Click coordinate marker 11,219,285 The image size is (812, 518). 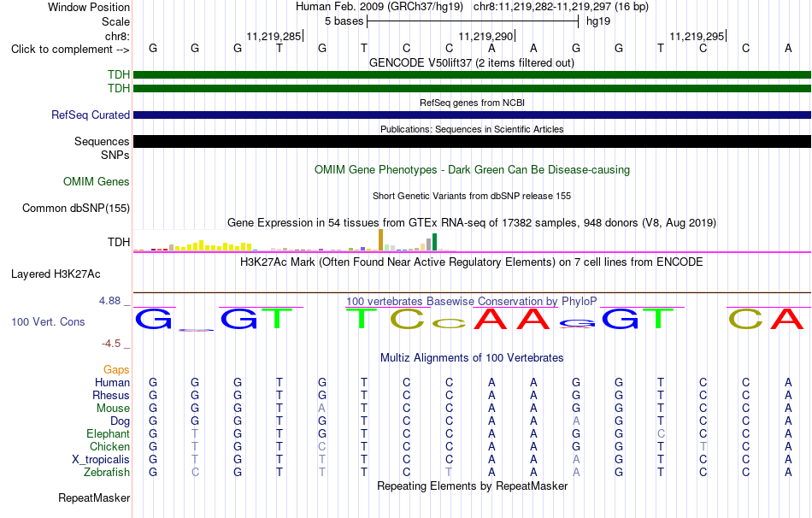tap(274, 36)
